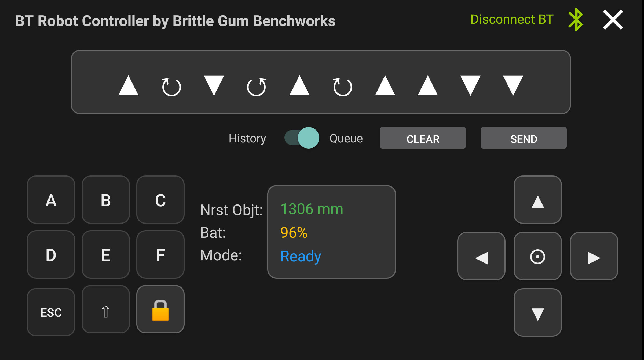This screenshot has height=360, width=644.
Task: Tap the F macro button
Action: pos(160,254)
